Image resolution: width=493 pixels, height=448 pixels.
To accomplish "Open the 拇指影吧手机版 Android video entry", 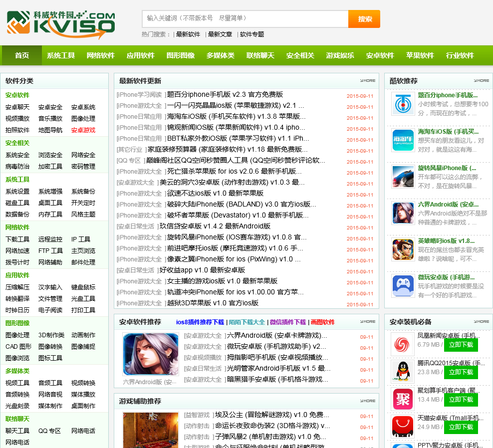I will pos(277,358).
